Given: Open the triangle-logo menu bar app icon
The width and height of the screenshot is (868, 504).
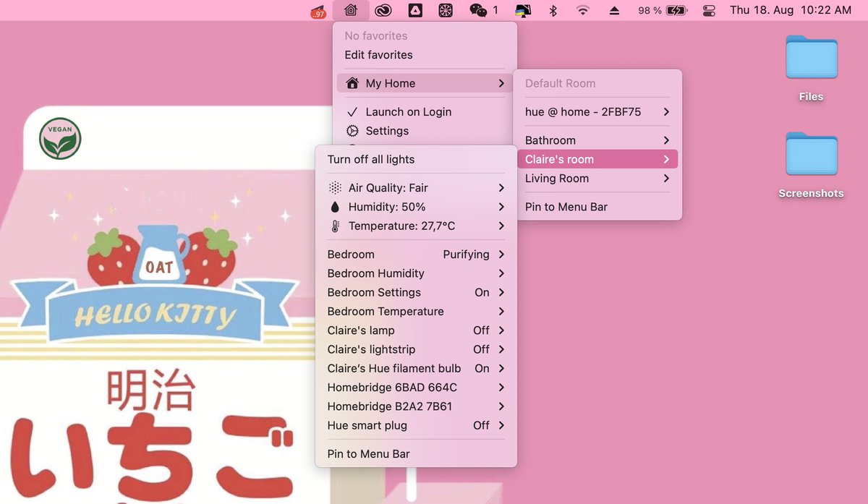Looking at the screenshot, I should pos(415,10).
